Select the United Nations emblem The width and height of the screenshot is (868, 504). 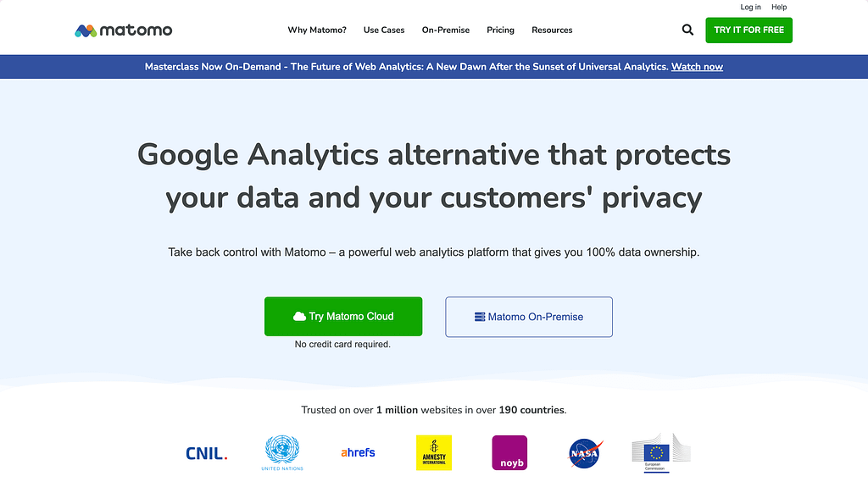(x=282, y=450)
